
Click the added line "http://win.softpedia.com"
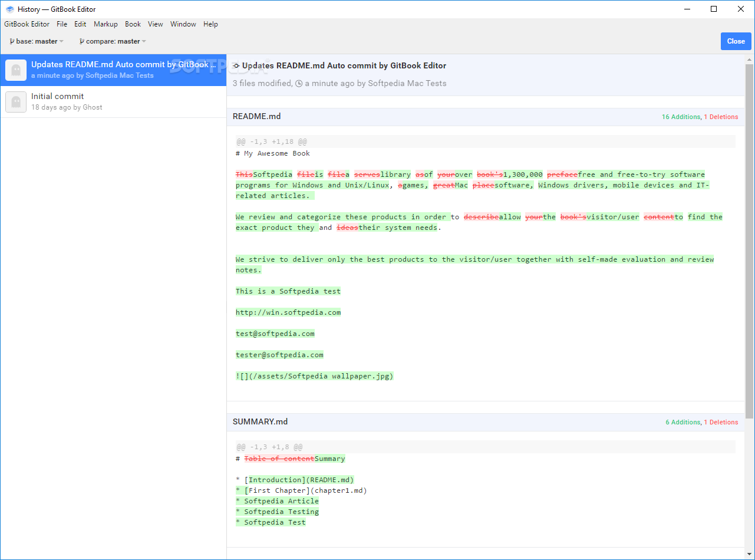click(288, 312)
